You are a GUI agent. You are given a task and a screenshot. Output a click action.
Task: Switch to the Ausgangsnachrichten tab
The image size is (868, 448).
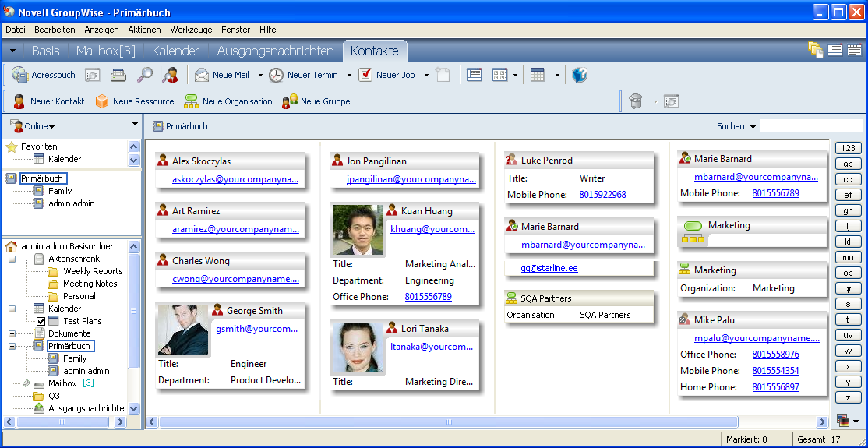(x=276, y=51)
